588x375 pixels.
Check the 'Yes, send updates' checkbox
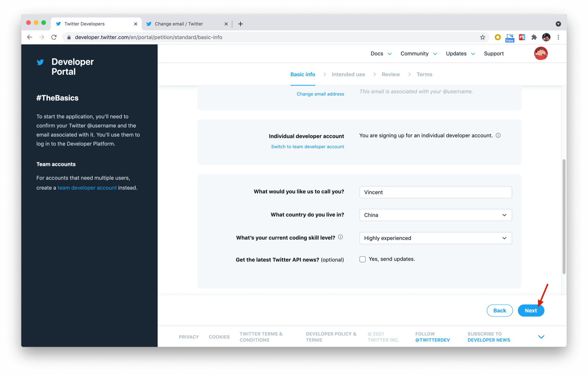click(x=363, y=259)
